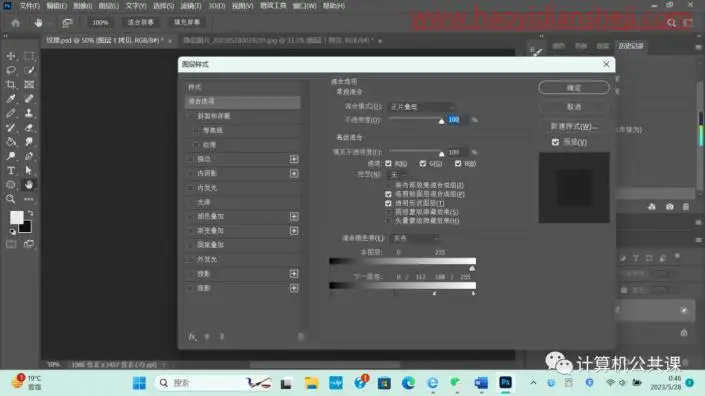Open the 文件(F) menu
The image size is (705, 396).
tap(30, 6)
